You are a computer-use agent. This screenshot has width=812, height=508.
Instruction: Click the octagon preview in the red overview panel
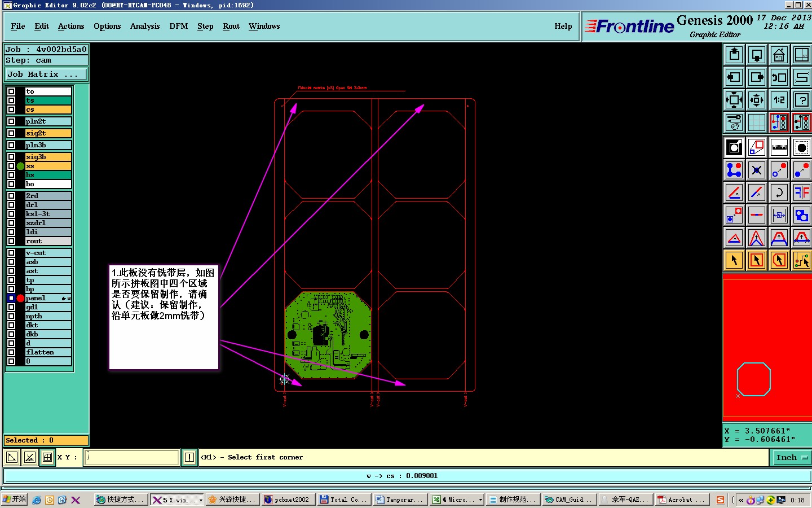coord(753,379)
